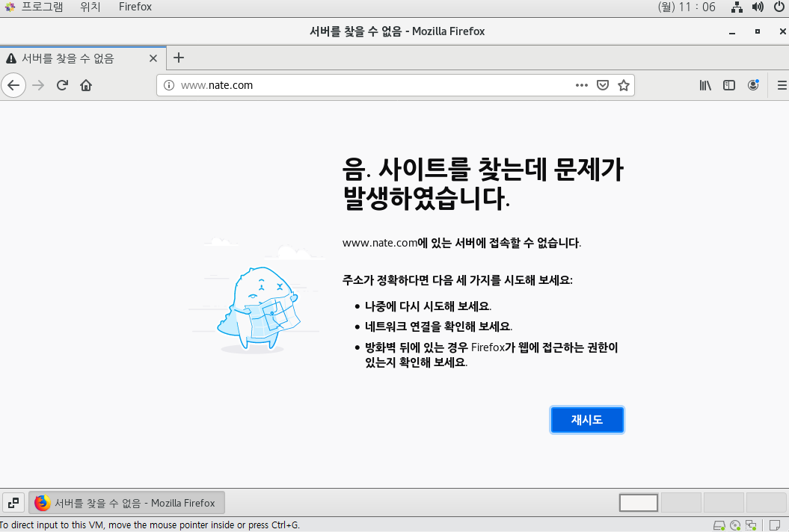Go back using the back arrow
Screen dimensions: 789x532
(13, 85)
